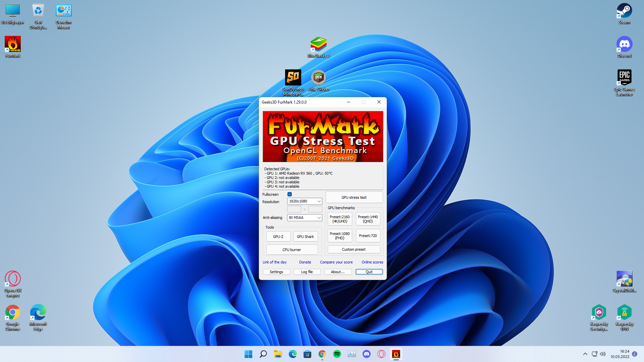
Task: Launch the CPU burner tool
Action: tap(291, 250)
